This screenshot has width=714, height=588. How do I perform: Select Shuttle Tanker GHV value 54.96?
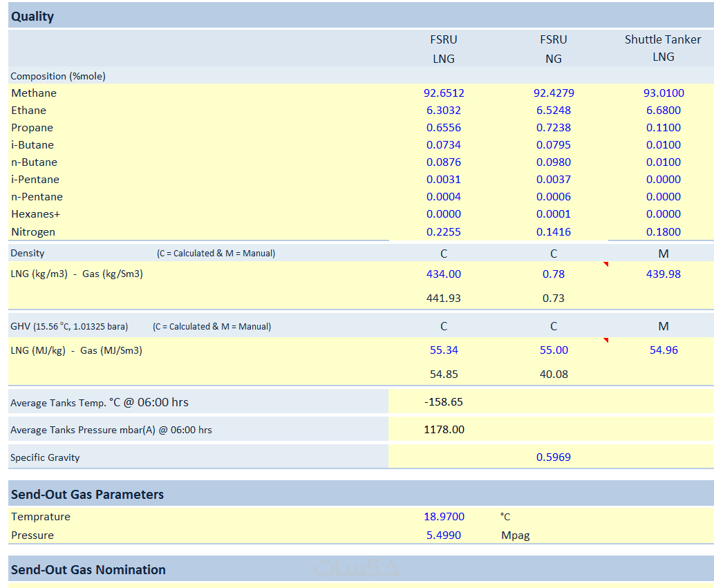[x=664, y=350]
